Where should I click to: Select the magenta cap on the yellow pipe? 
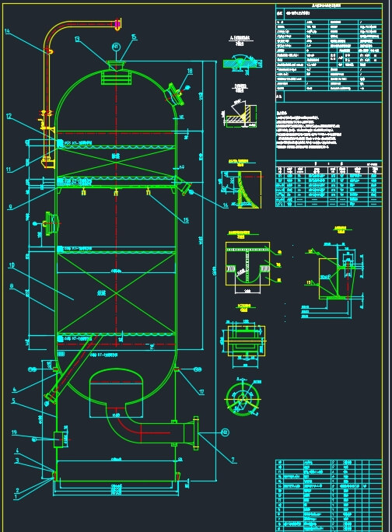117,24
